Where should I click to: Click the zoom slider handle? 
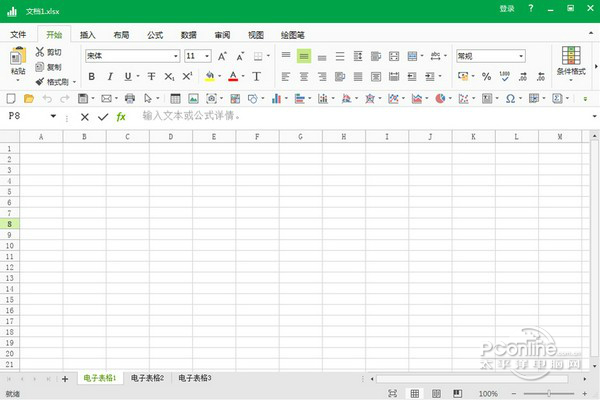(549, 393)
